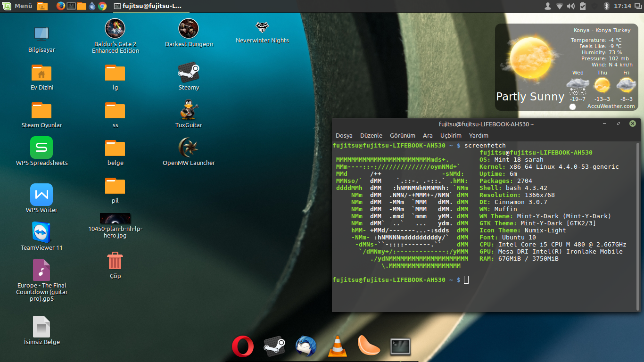Open the user applet in the tray
The height and width of the screenshot is (362, 644).
tap(547, 6)
